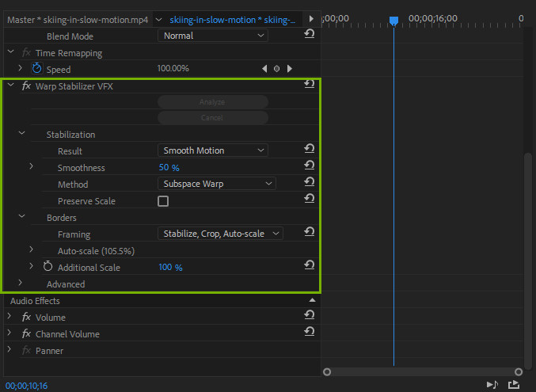Collapse the Audio Effects section arrow
This screenshot has width=536, height=392.
313,300
